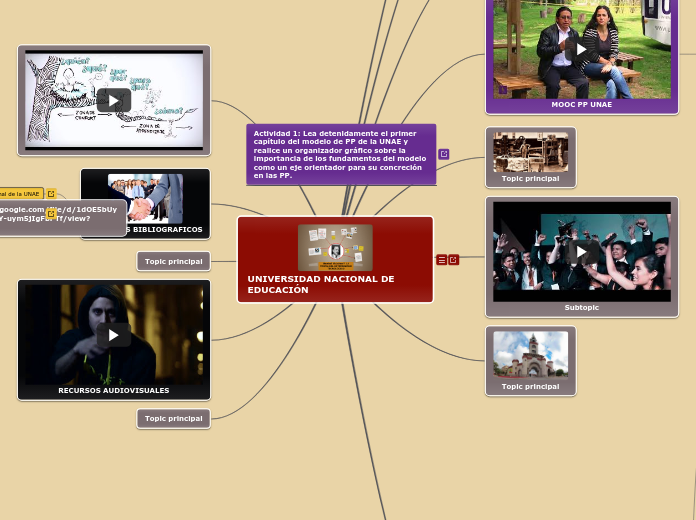Viewport: 696px width, 520px height.
Task: Select Topic principal with church building image
Action: pyautogui.click(x=530, y=361)
